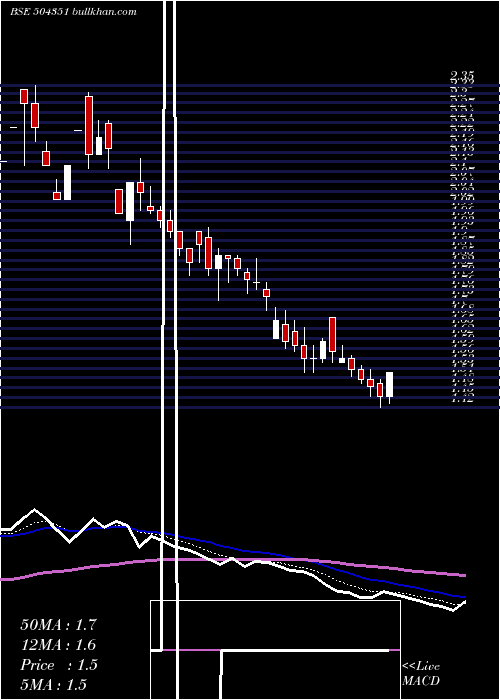The width and height of the screenshot is (500, 700).
Task: Select the 12MA : 1.6 legend value
Action: [58, 645]
